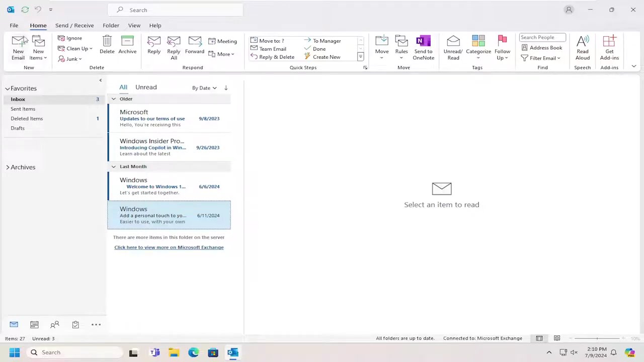Click Reply All in the ribbon
644x362 pixels.
click(174, 48)
